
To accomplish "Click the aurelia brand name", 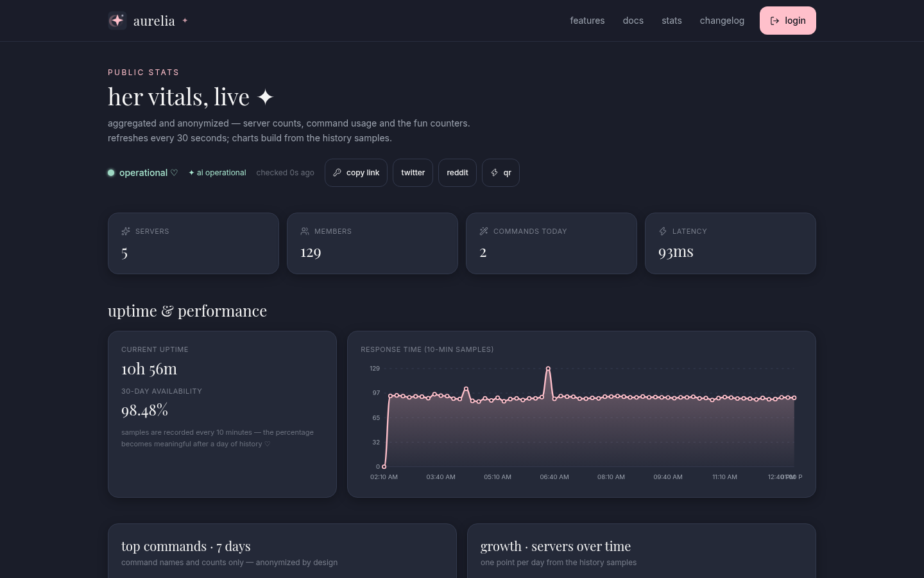I will coord(154,21).
